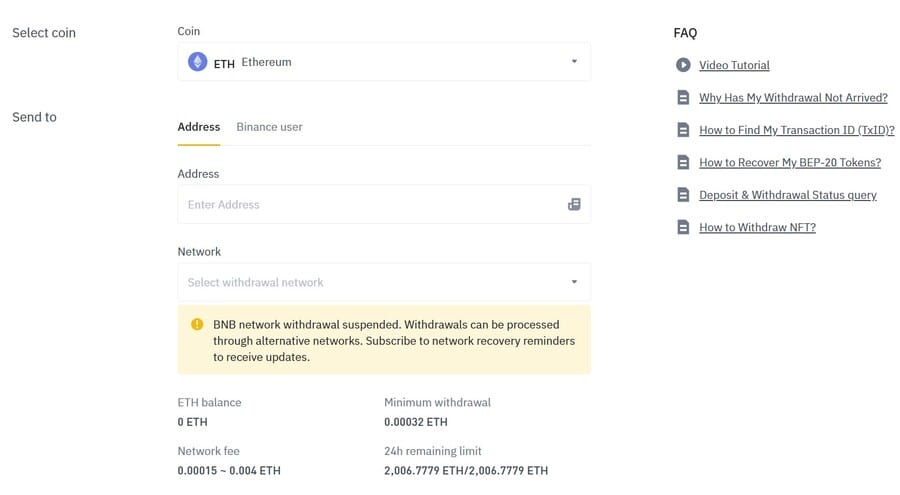Click document icon beside Deposit & Withdrawal Status query
The width and height of the screenshot is (900, 495).
(x=683, y=195)
